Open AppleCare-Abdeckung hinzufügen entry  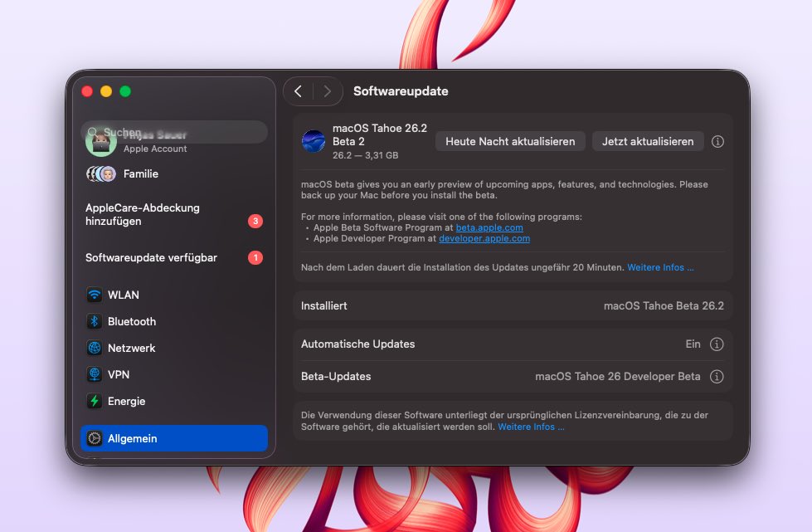(174, 214)
